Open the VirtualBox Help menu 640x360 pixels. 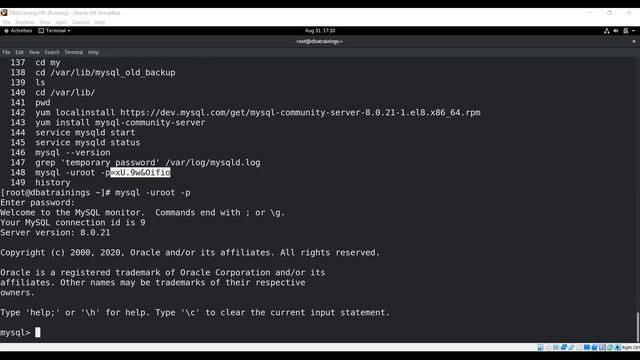[x=100, y=22]
